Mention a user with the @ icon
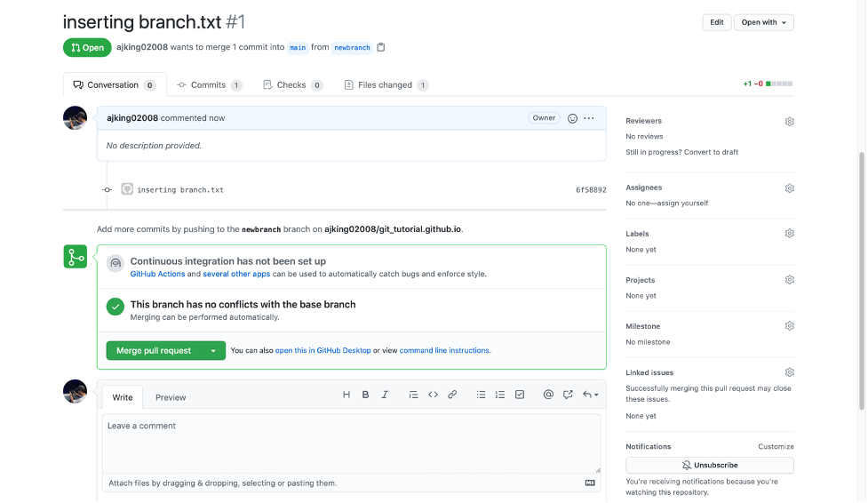This screenshot has height=503, width=868. (548, 395)
